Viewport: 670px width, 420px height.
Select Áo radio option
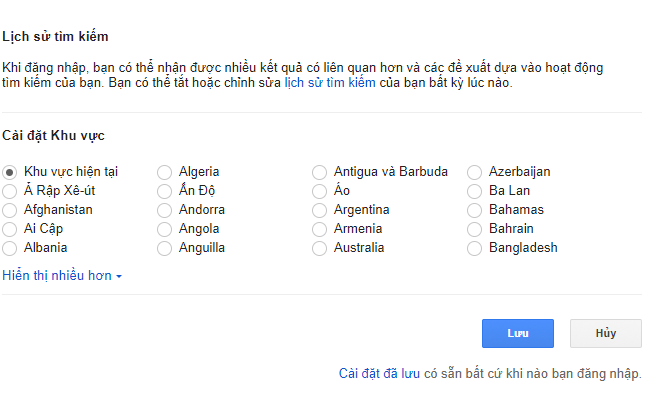[320, 191]
